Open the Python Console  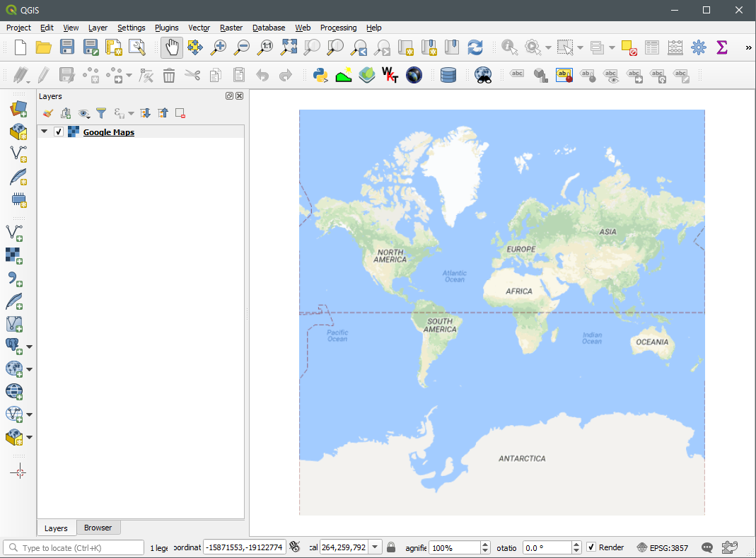pos(320,75)
